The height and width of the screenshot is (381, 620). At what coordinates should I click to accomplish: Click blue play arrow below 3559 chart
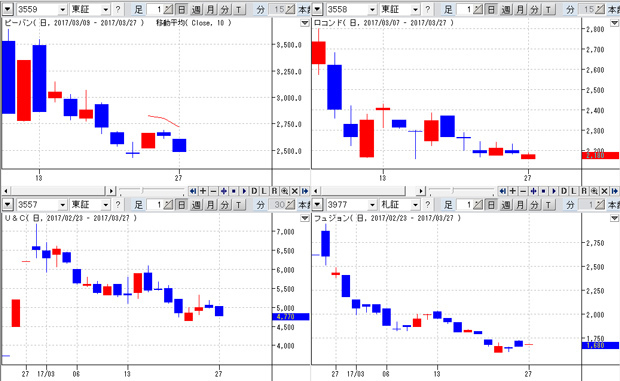click(x=244, y=191)
